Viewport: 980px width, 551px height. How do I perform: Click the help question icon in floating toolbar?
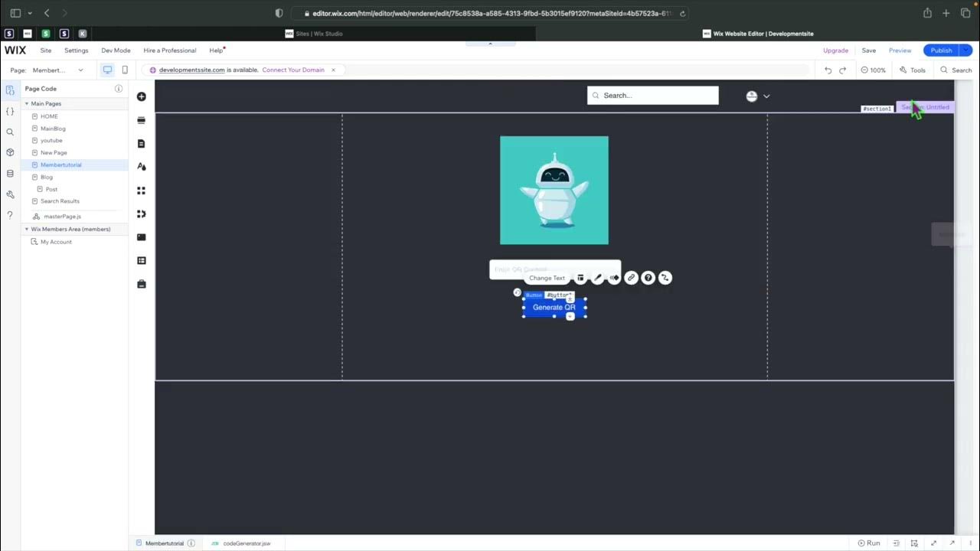coord(648,278)
